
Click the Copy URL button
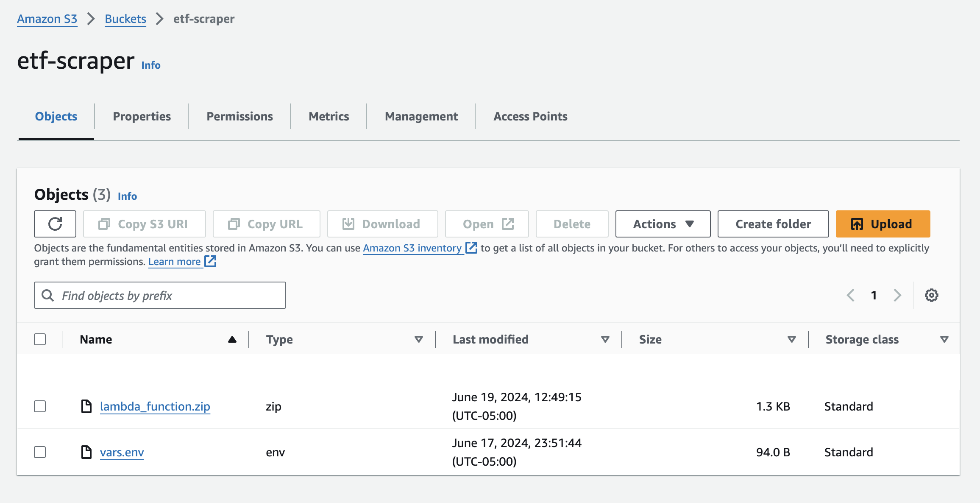tap(267, 224)
